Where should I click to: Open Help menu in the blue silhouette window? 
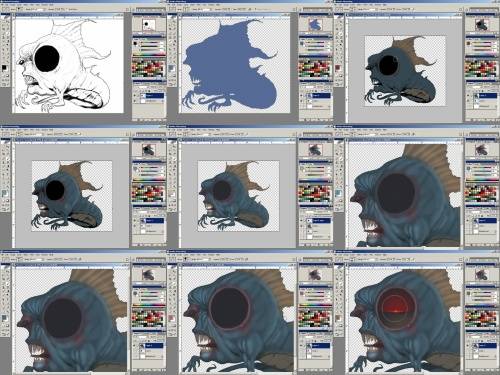pyautogui.click(x=219, y=6)
